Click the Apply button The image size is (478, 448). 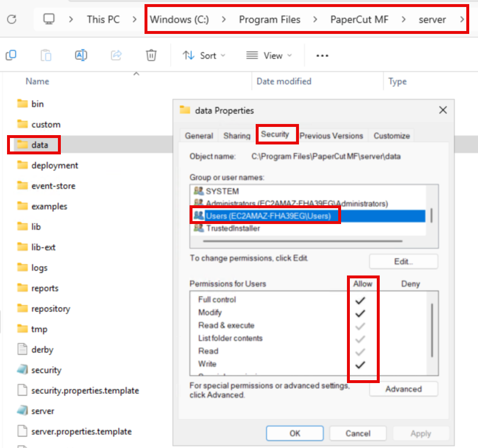pos(421,433)
